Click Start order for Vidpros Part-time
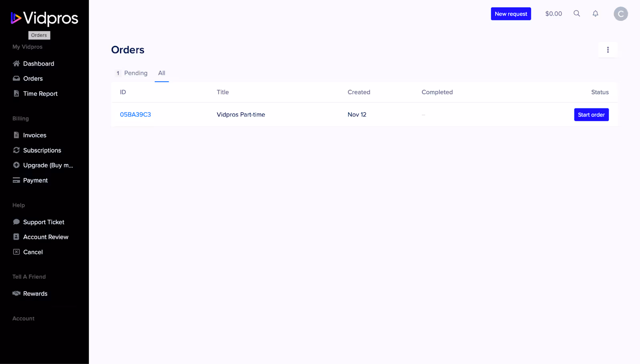Viewport: 640px width, 364px height. pos(591,115)
